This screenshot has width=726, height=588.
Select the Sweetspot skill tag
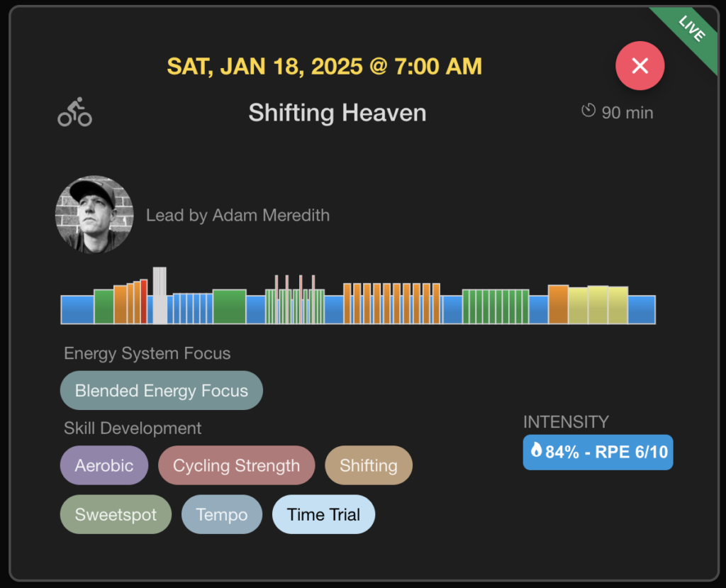point(116,514)
